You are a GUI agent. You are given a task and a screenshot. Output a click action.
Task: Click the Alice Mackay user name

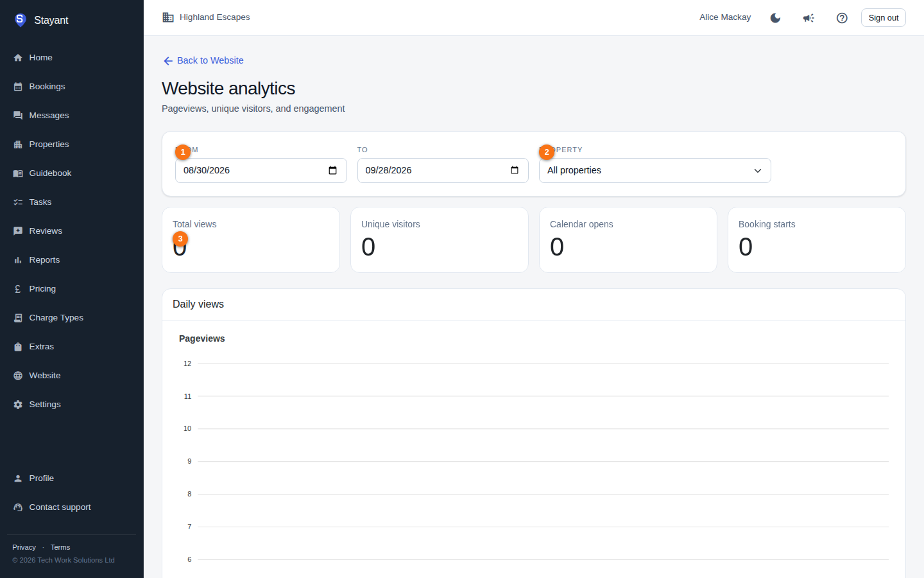click(725, 17)
